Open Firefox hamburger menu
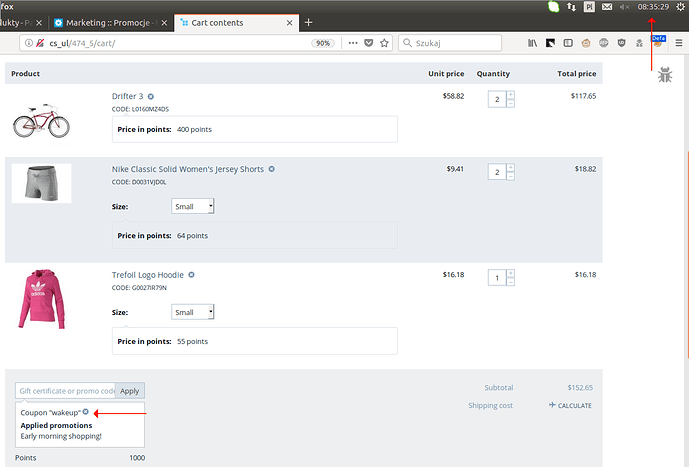689x467 pixels. pyautogui.click(x=679, y=43)
